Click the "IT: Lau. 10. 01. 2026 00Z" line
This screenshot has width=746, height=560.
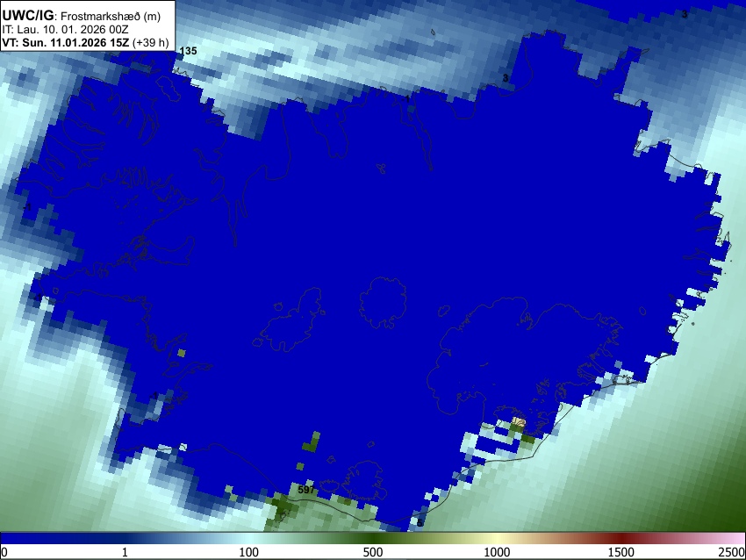click(x=65, y=30)
